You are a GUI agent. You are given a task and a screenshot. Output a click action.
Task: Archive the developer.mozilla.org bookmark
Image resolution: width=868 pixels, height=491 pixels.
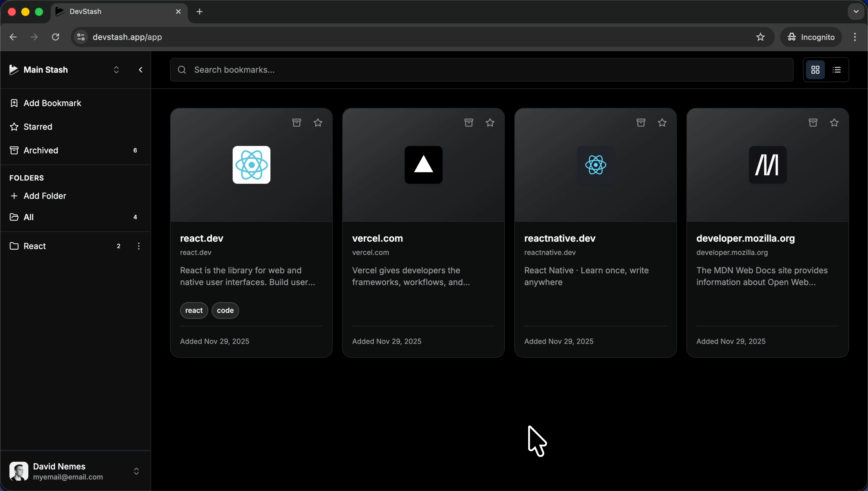[x=813, y=123]
